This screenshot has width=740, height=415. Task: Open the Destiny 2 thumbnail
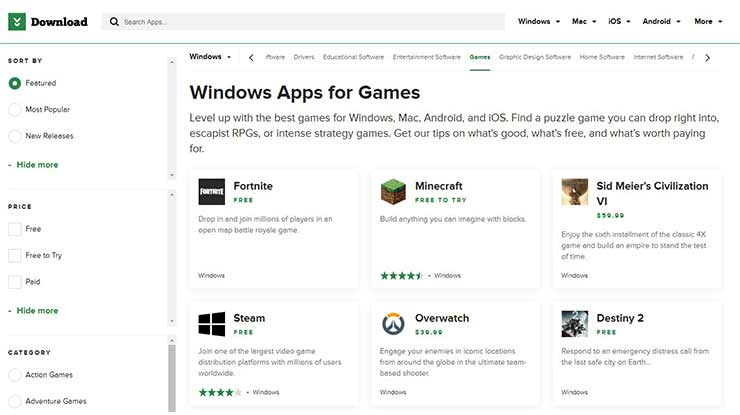click(575, 323)
